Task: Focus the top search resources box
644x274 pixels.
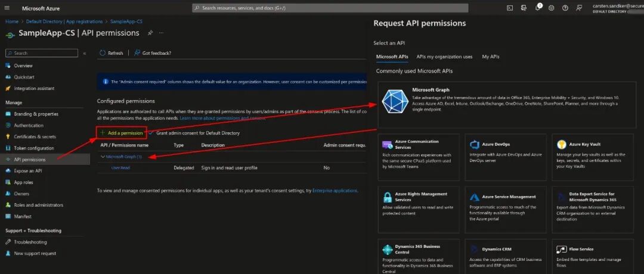Action: (x=330, y=8)
